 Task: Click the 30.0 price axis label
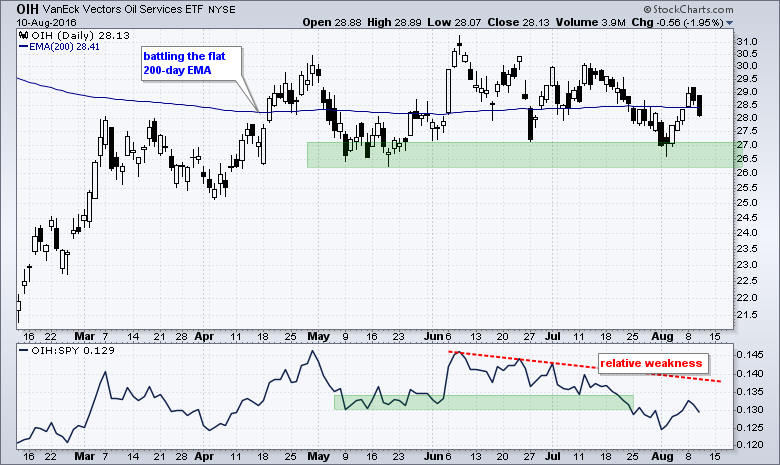pyautogui.click(x=747, y=66)
